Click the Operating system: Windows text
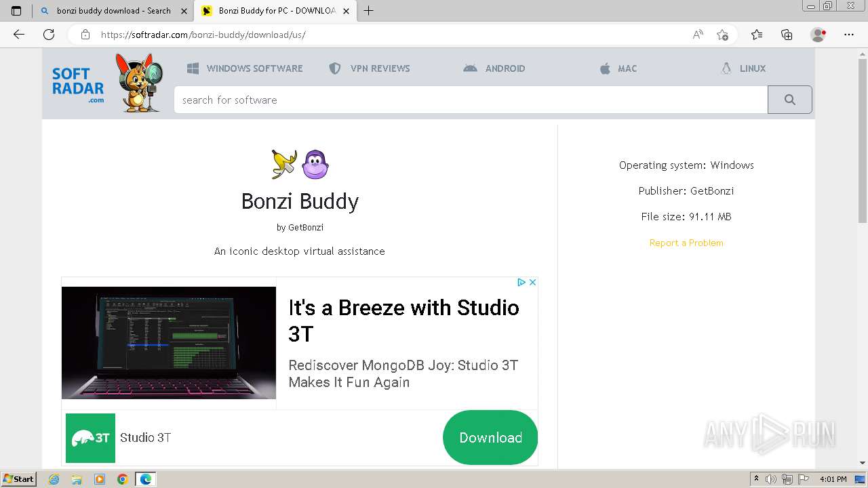 pos(686,165)
